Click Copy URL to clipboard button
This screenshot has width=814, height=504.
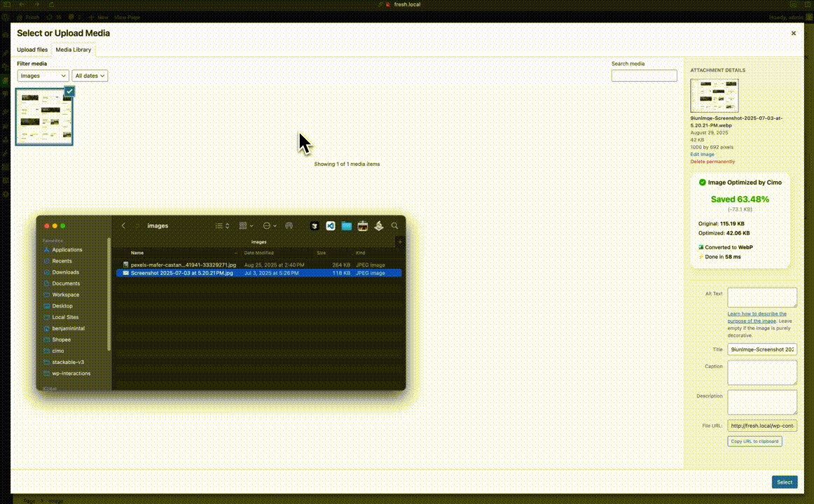(754, 442)
